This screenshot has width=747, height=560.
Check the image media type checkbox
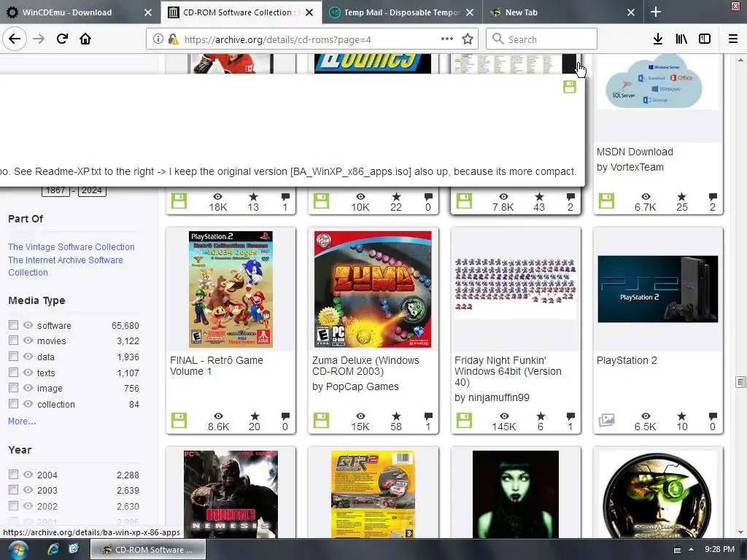click(13, 388)
